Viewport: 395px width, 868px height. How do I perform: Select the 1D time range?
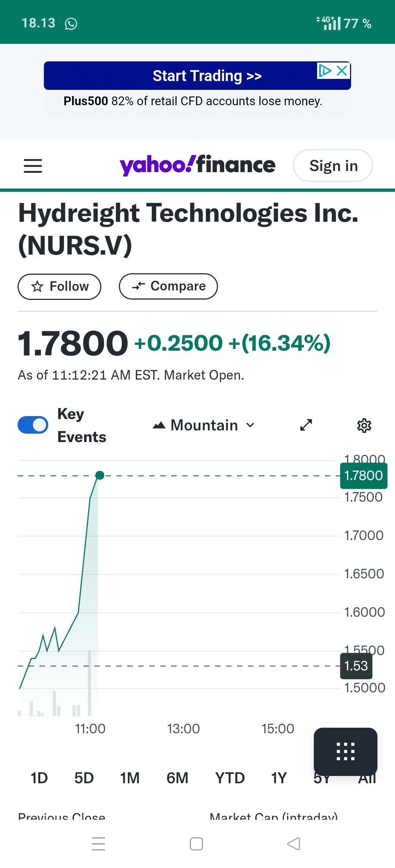coord(39,778)
